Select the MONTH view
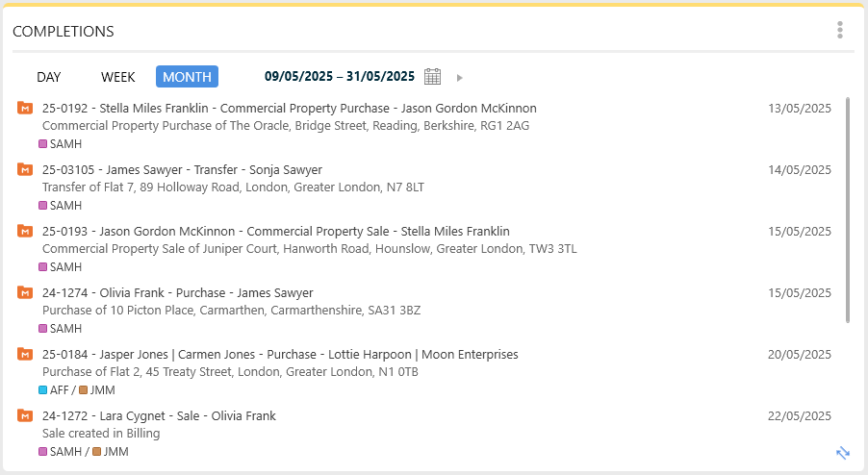 [187, 77]
